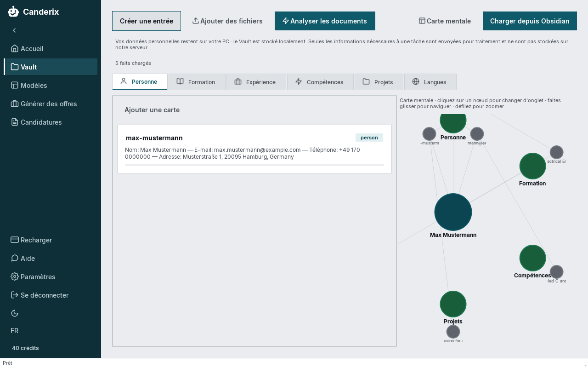Change language via the FR selector
This screenshot has height=368, width=588.
coord(15,331)
